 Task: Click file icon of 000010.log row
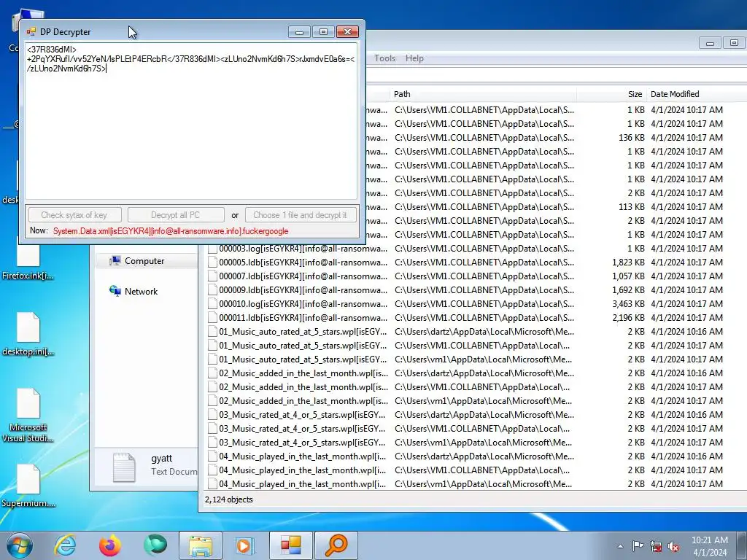pyautogui.click(x=212, y=304)
